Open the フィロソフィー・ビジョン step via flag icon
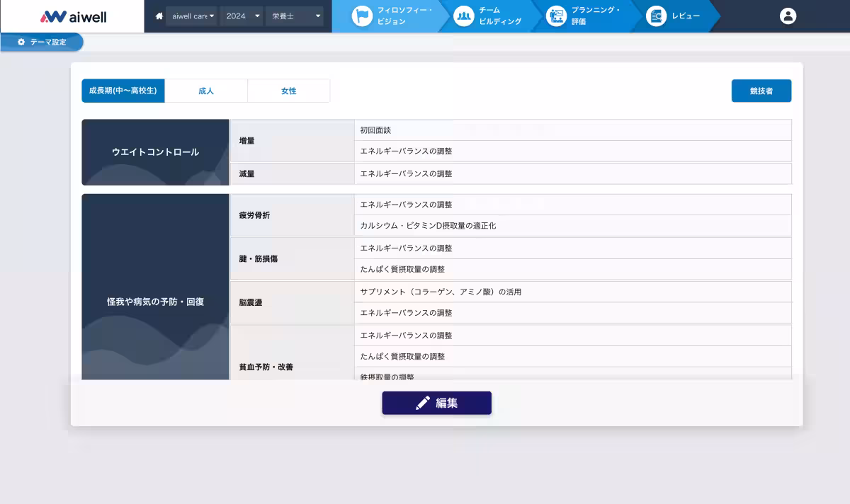850x504 pixels. (362, 16)
